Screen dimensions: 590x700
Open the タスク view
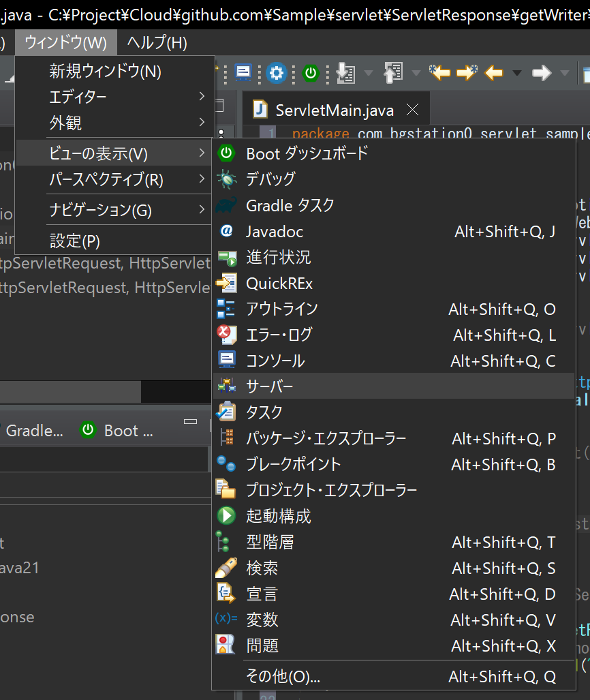coord(394,412)
